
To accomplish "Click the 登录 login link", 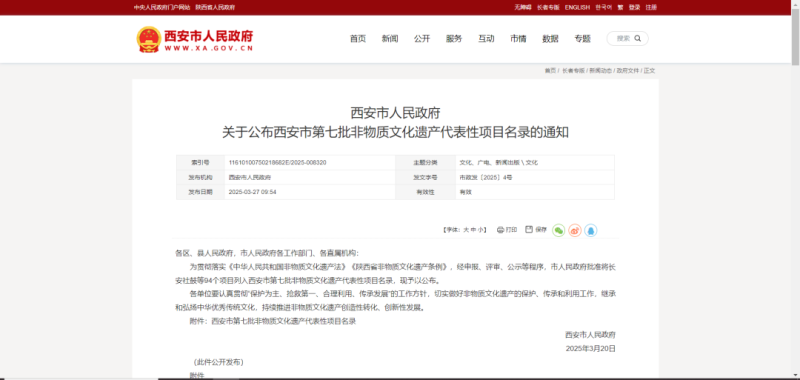I will (634, 7).
